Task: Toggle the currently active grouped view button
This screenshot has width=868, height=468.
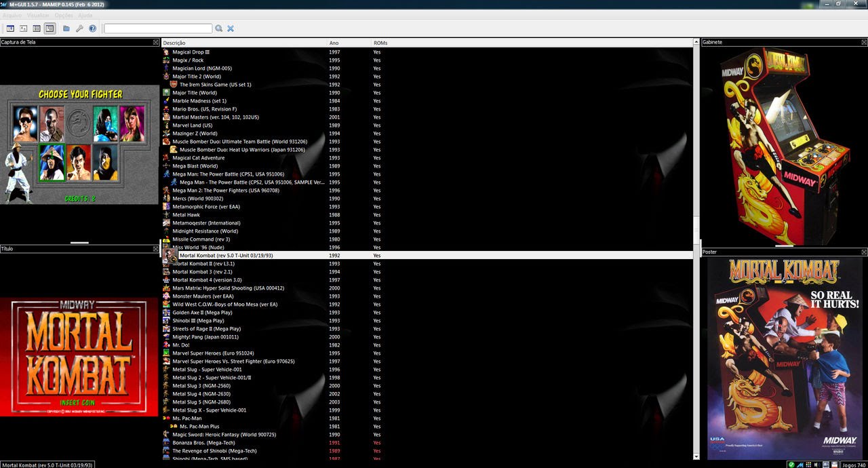Action: 50,28
